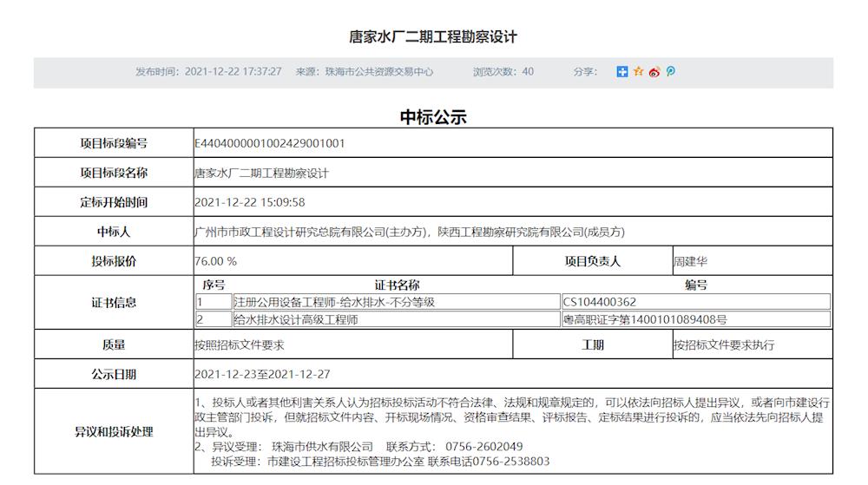Select the project code E4404000001002429001001
The height and width of the screenshot is (485, 868).
(269, 143)
